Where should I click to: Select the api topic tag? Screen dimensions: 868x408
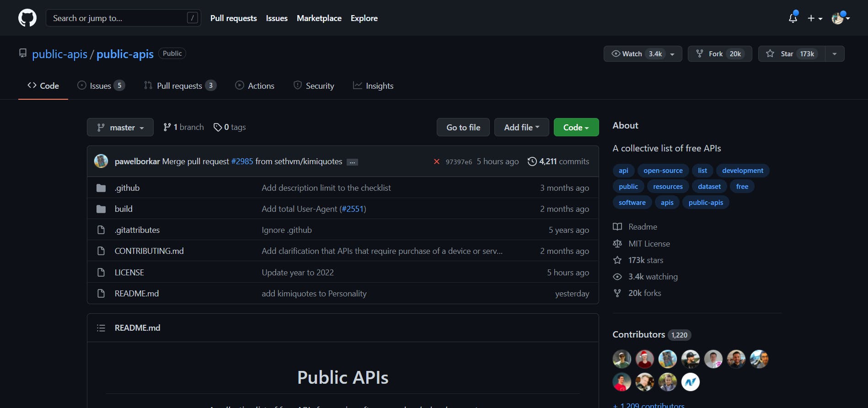(x=623, y=171)
